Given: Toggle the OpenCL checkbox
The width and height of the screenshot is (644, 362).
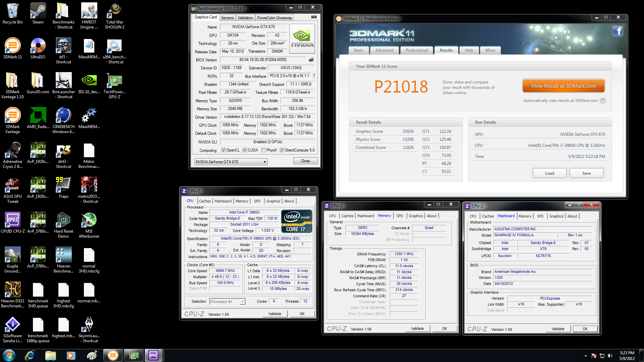Looking at the screenshot, I should (223, 150).
